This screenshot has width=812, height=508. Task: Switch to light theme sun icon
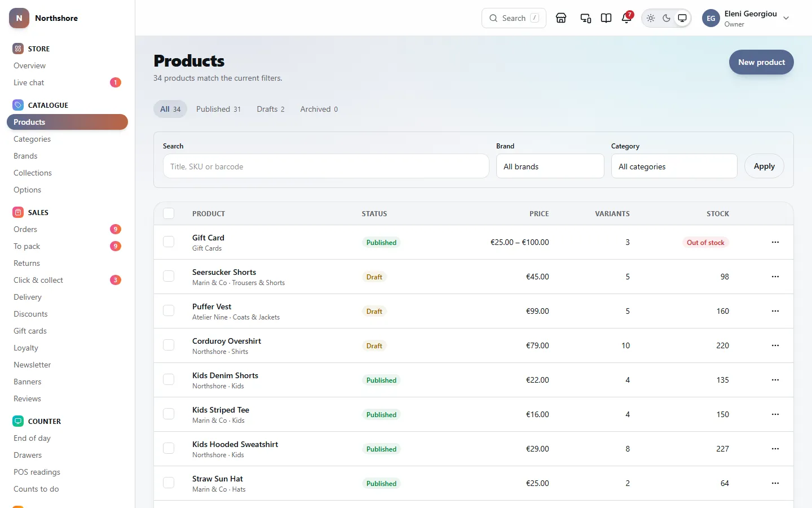coord(651,18)
